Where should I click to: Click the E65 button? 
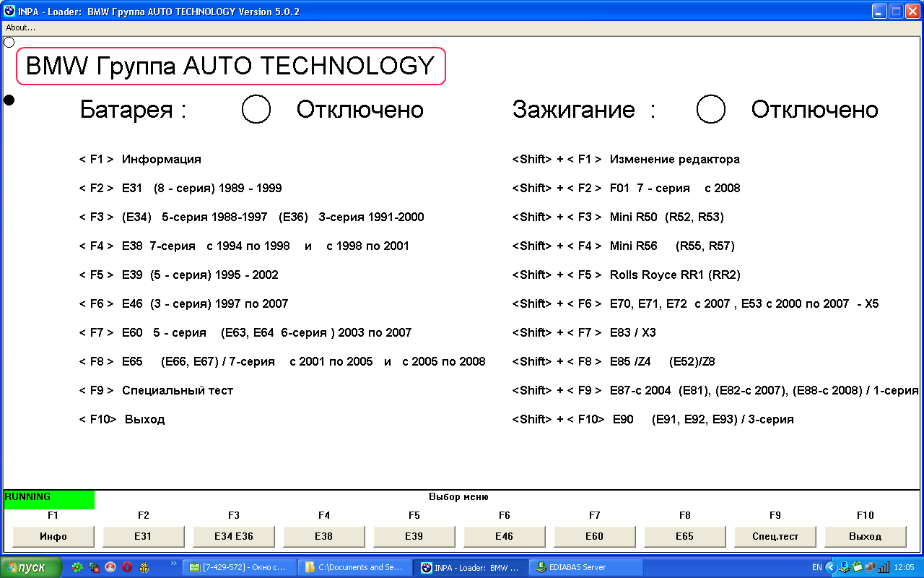(685, 536)
